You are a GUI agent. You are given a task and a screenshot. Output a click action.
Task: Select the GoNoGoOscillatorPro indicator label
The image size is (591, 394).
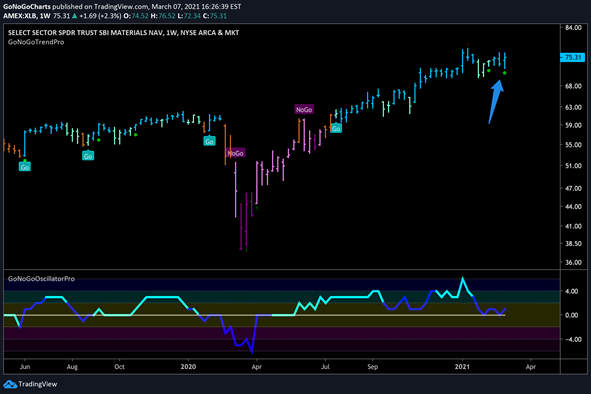tap(41, 279)
